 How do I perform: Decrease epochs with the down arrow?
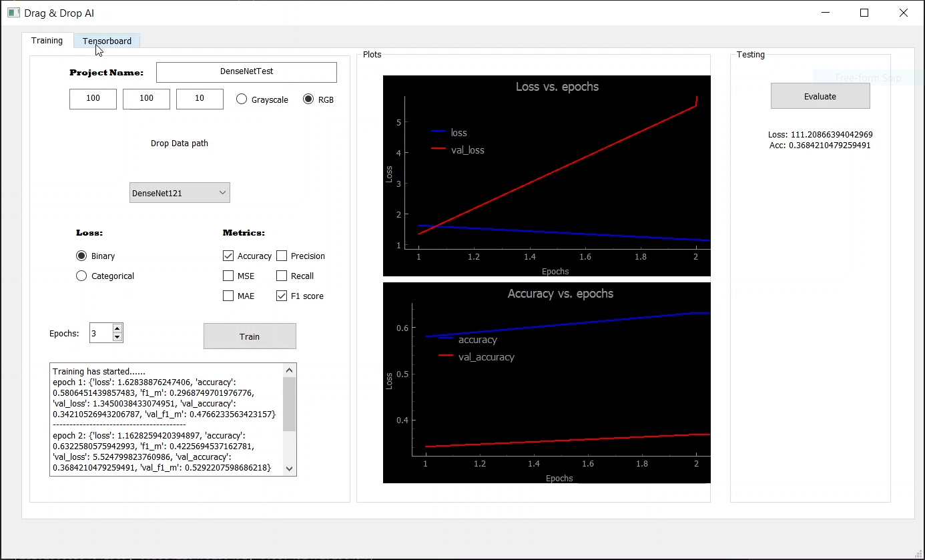click(x=117, y=337)
